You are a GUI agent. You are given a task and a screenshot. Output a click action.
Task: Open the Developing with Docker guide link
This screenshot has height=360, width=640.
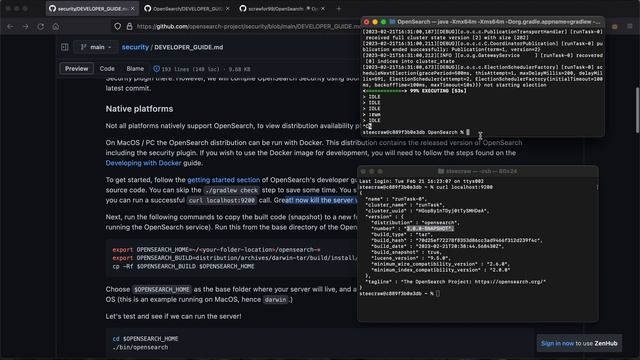tap(143, 163)
